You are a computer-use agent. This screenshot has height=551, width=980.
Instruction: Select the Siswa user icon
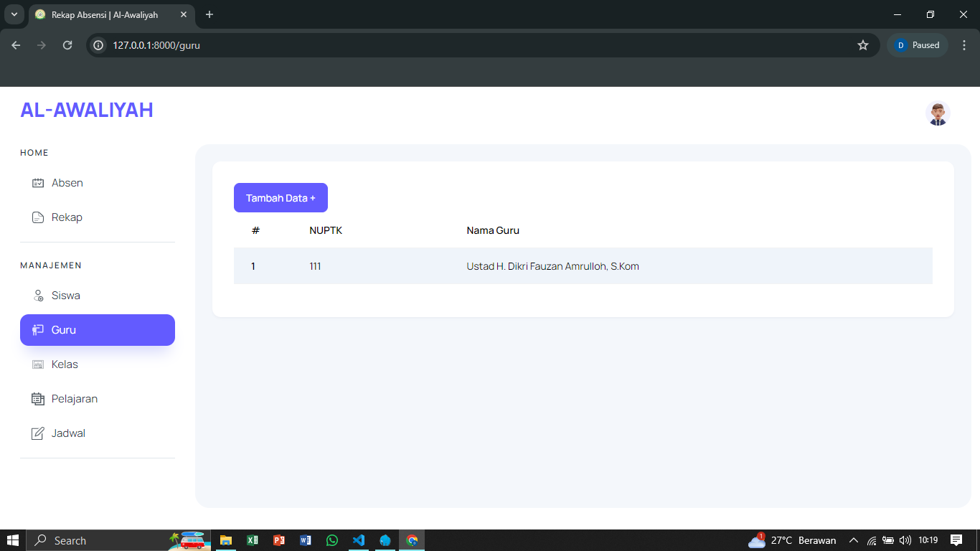point(38,296)
